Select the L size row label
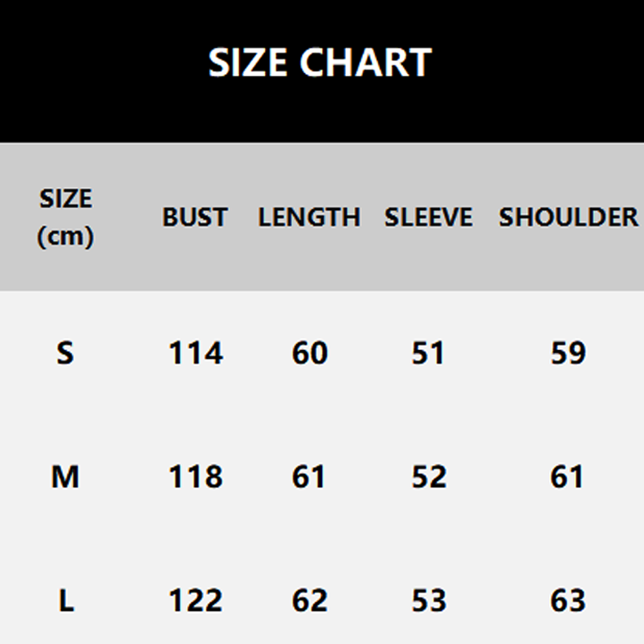The image size is (644, 644). (65, 601)
